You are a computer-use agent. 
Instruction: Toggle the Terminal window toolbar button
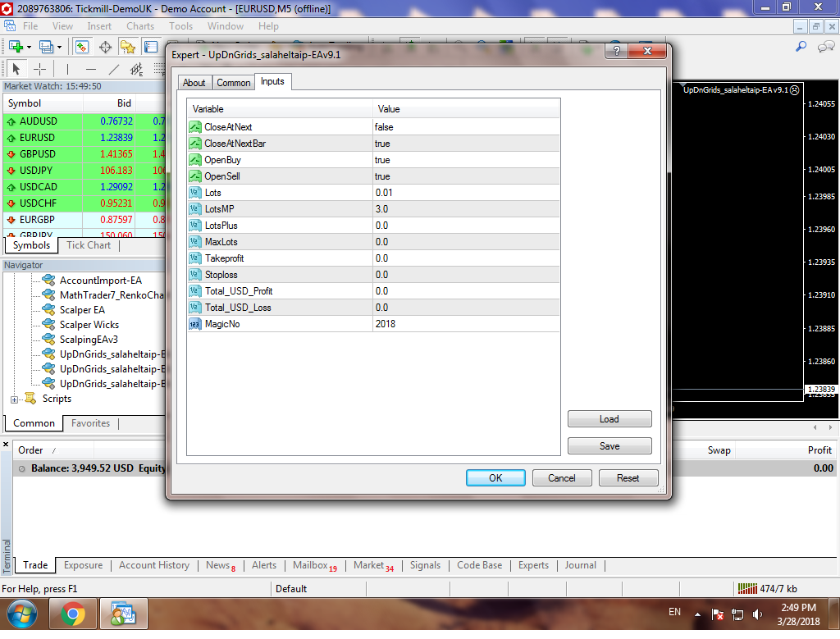pyautogui.click(x=151, y=47)
